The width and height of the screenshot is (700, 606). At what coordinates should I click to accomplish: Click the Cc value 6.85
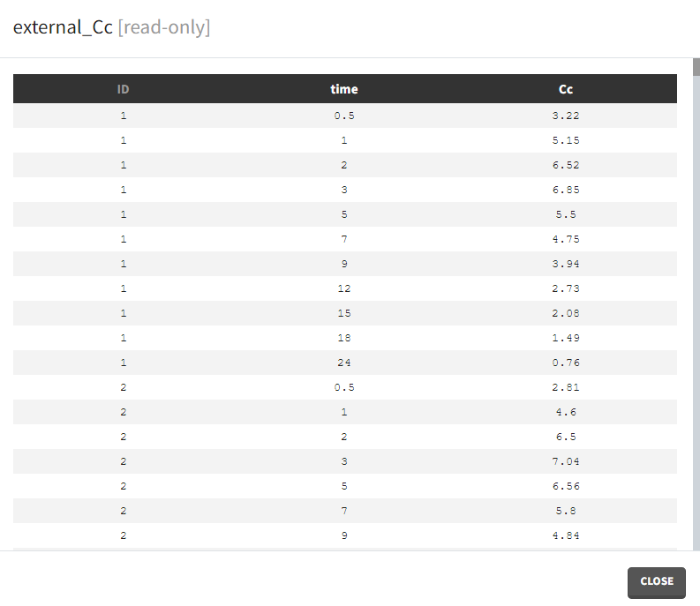(566, 190)
